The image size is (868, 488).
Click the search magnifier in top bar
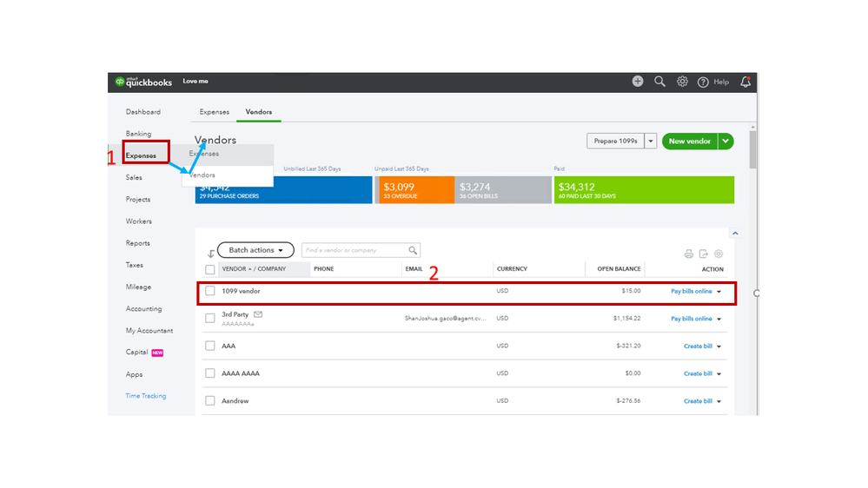point(659,82)
